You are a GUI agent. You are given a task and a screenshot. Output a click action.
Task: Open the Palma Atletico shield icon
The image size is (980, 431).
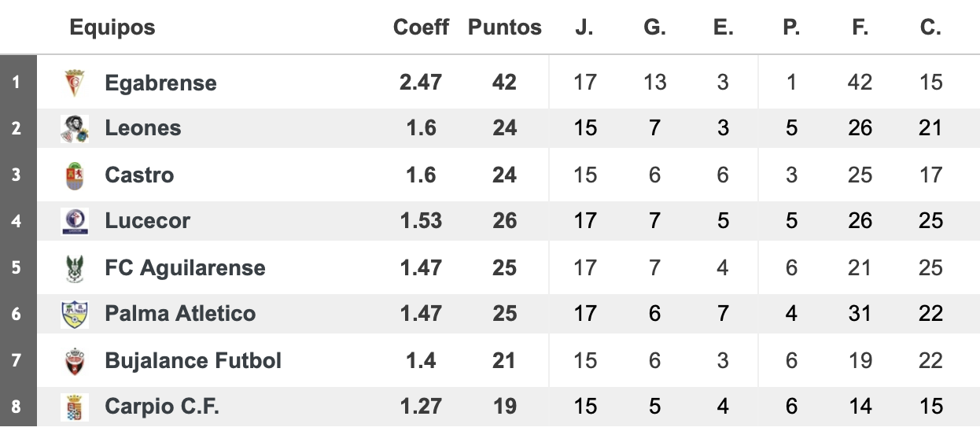coord(75,314)
